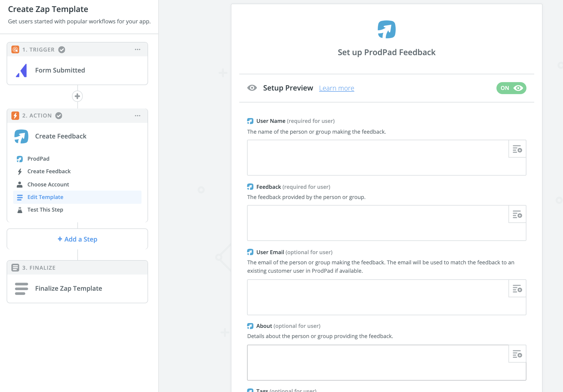Insert a field into User Name

pyautogui.click(x=517, y=149)
